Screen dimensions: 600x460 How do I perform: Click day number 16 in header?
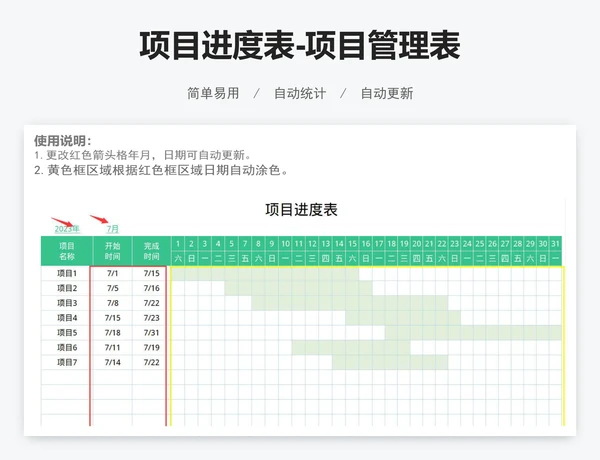click(x=365, y=244)
